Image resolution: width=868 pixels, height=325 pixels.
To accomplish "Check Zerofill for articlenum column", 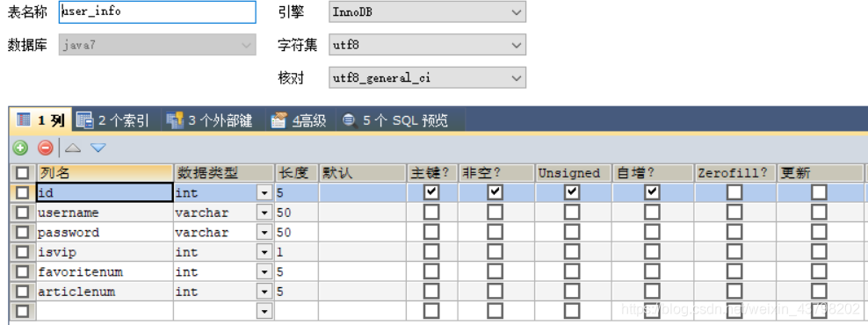I will [x=734, y=292].
